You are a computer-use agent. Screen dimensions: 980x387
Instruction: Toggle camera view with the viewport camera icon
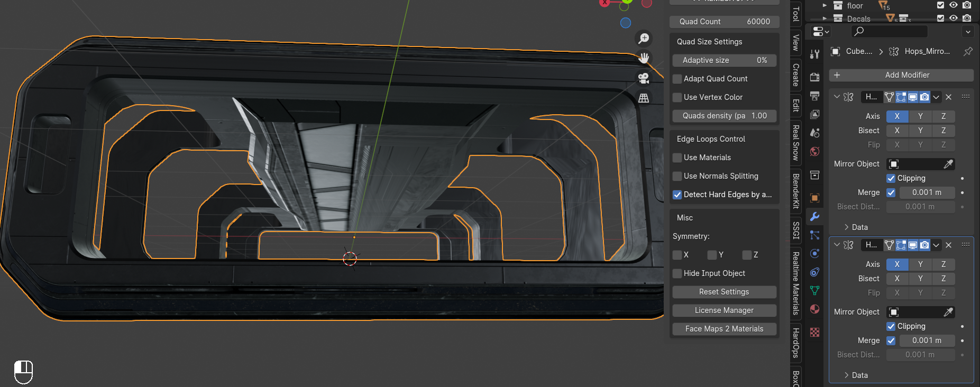coord(644,78)
